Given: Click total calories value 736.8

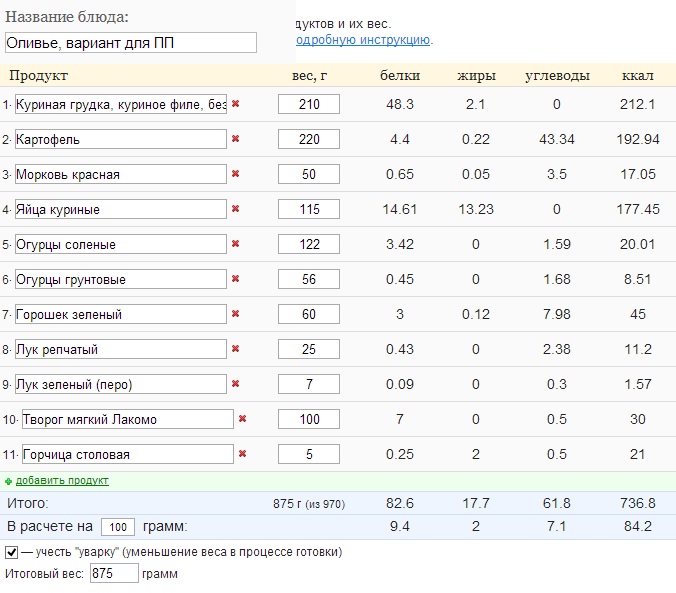Looking at the screenshot, I should [638, 503].
